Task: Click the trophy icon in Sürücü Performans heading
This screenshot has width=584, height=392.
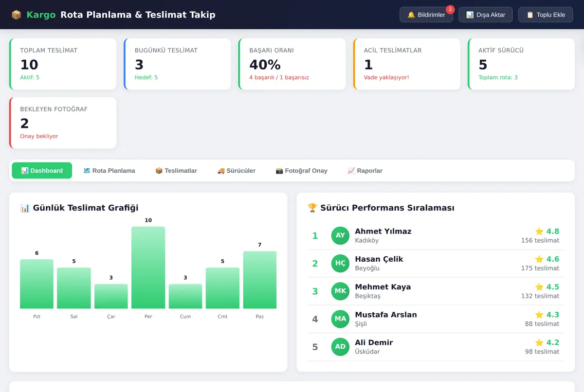Action: click(x=312, y=208)
